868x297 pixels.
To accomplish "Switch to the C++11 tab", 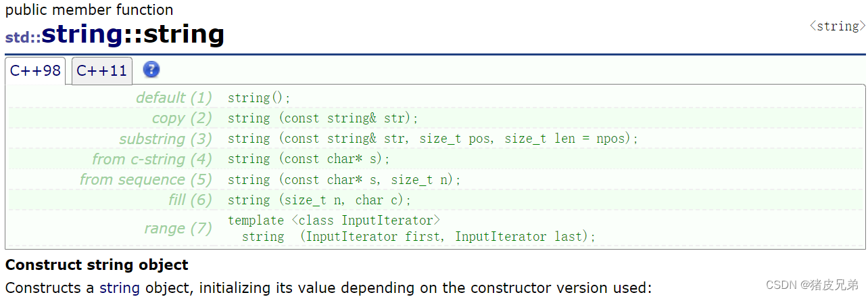I will [x=102, y=70].
